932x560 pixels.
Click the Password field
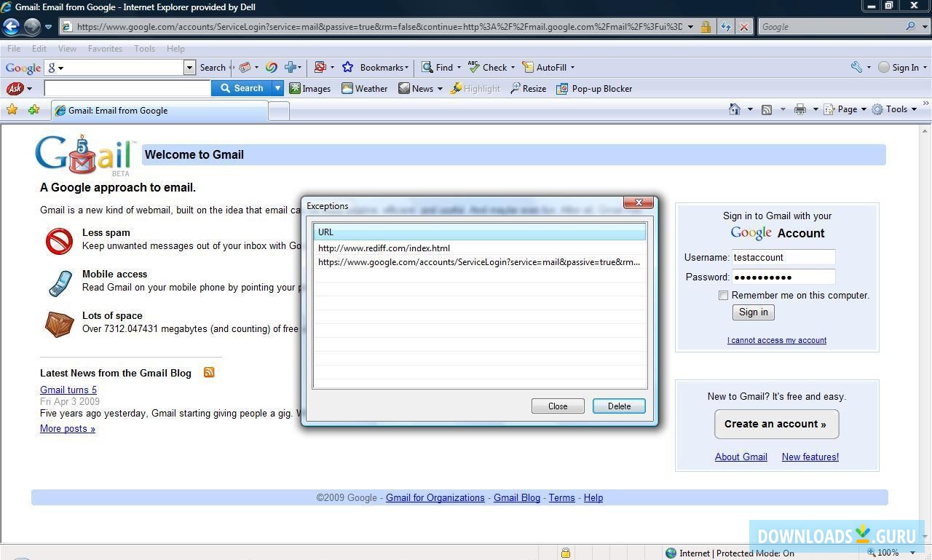(783, 277)
